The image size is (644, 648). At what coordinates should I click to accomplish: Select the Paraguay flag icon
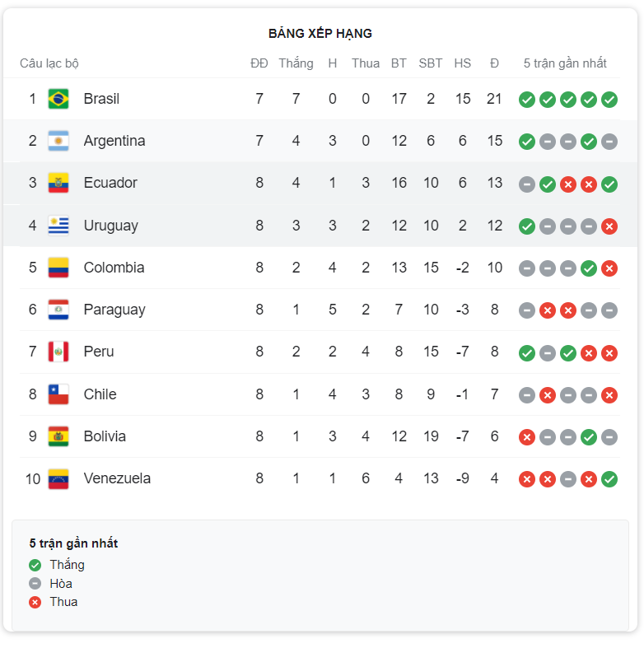[58, 310]
